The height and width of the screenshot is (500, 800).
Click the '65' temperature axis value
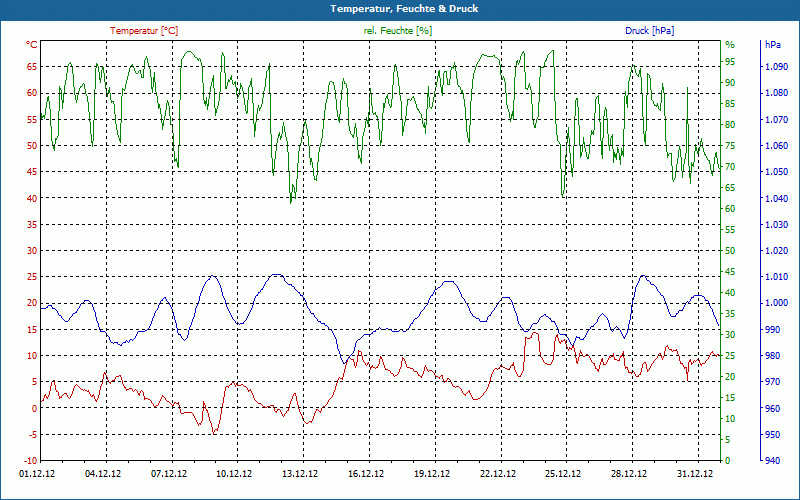click(x=32, y=66)
